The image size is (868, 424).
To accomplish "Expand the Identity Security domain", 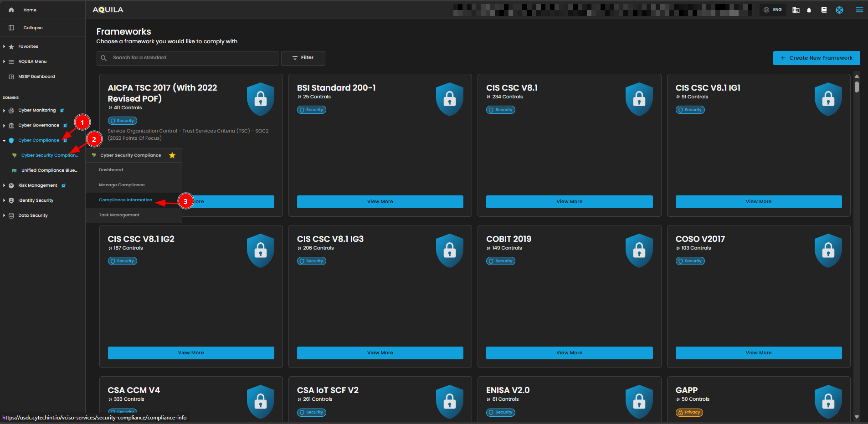I will pyautogui.click(x=4, y=200).
